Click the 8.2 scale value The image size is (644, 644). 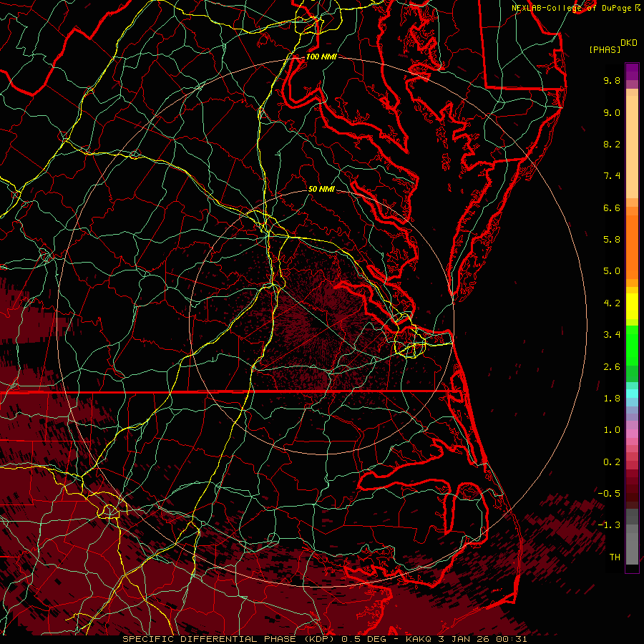[612, 144]
